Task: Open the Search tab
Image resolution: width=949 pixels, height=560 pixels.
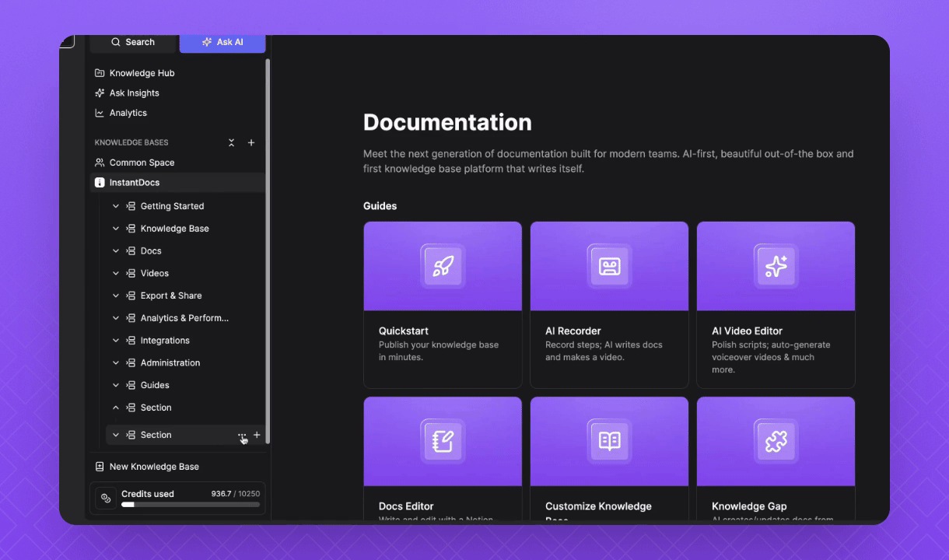Action: tap(133, 42)
